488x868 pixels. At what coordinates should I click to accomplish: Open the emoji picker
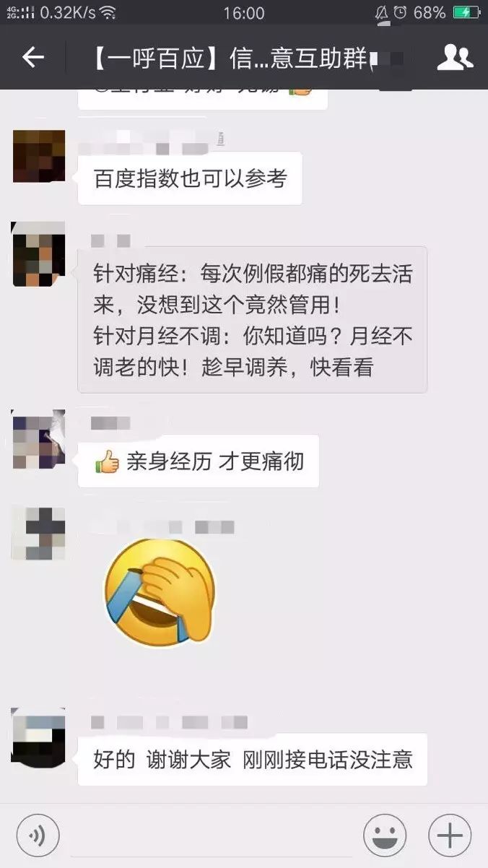click(x=385, y=836)
